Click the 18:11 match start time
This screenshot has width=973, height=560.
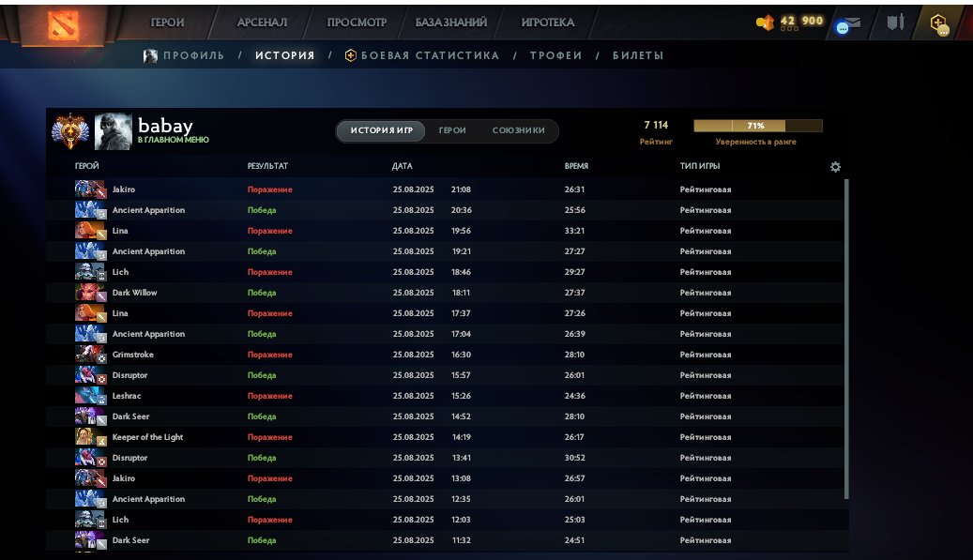(x=461, y=292)
